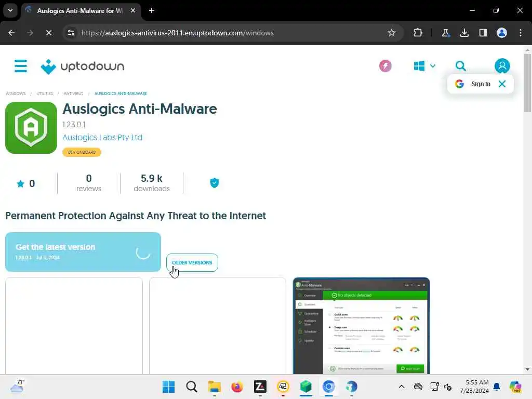The height and width of the screenshot is (399, 532).
Task: Open the Z app on the taskbar
Action: click(260, 387)
